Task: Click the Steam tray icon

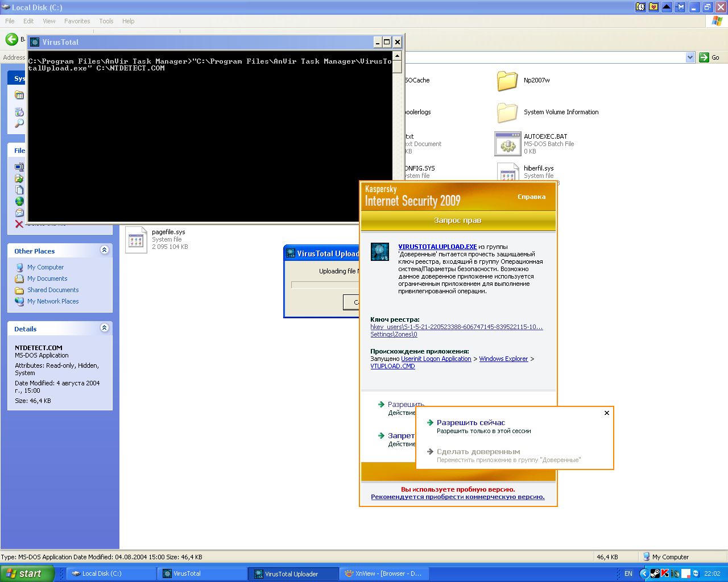Action: click(655, 573)
